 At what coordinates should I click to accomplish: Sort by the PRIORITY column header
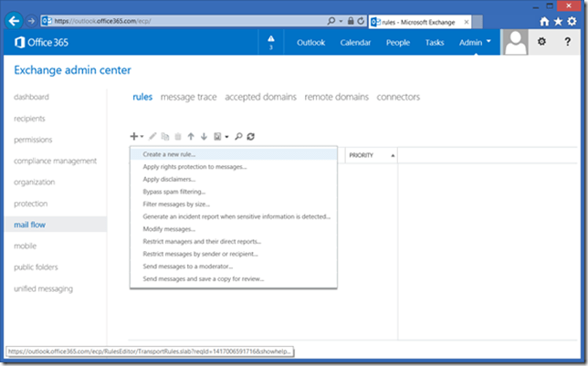click(x=362, y=156)
